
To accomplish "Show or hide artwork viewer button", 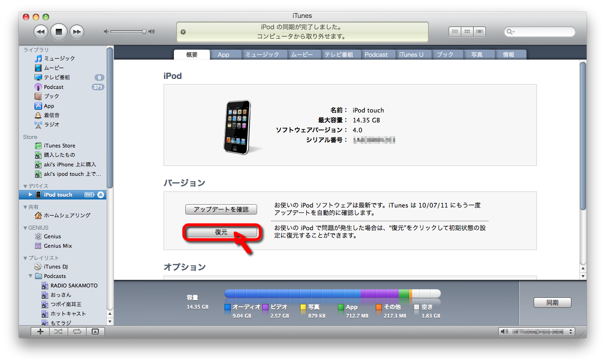I will click(95, 332).
